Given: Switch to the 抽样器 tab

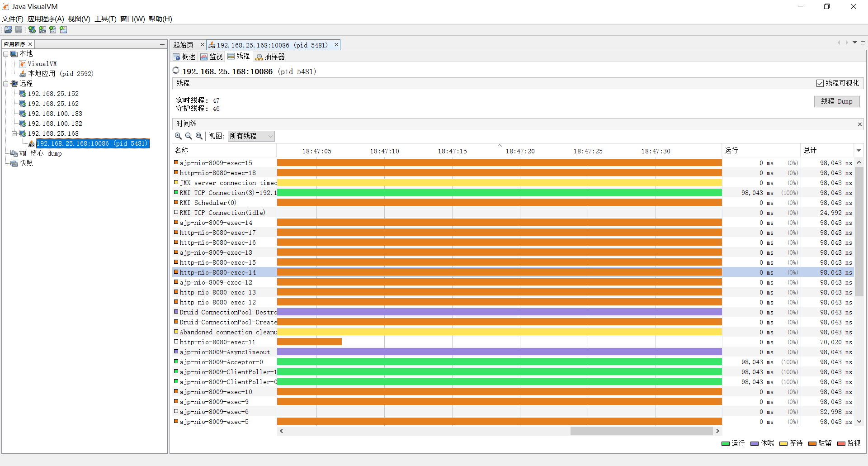Looking at the screenshot, I should point(270,57).
